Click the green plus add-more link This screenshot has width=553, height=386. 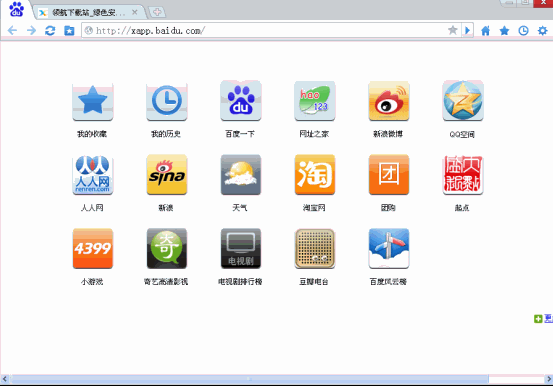pyautogui.click(x=543, y=319)
